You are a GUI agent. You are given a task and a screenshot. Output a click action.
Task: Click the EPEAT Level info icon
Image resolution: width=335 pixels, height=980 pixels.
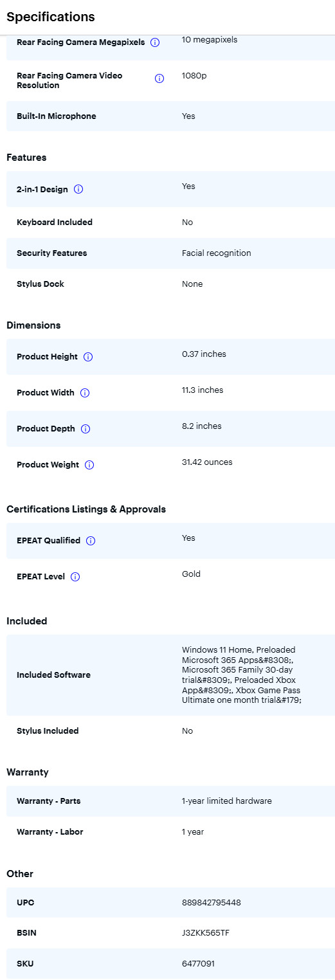[x=75, y=577]
